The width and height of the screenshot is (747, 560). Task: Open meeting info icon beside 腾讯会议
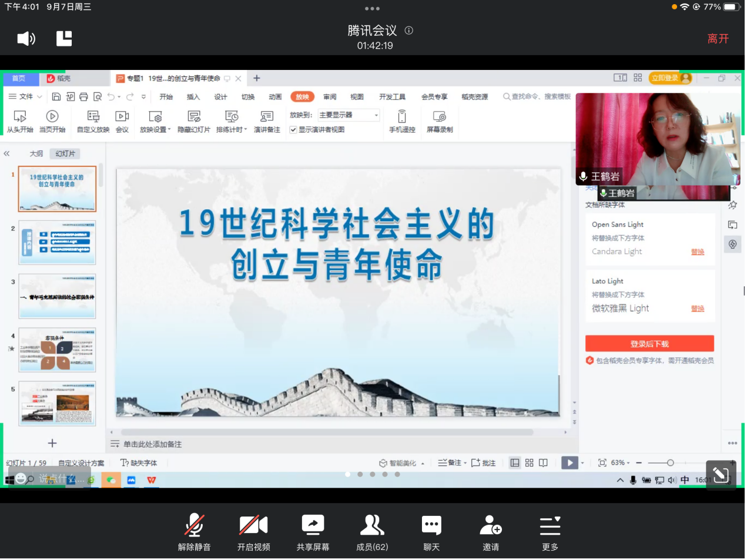point(409,31)
